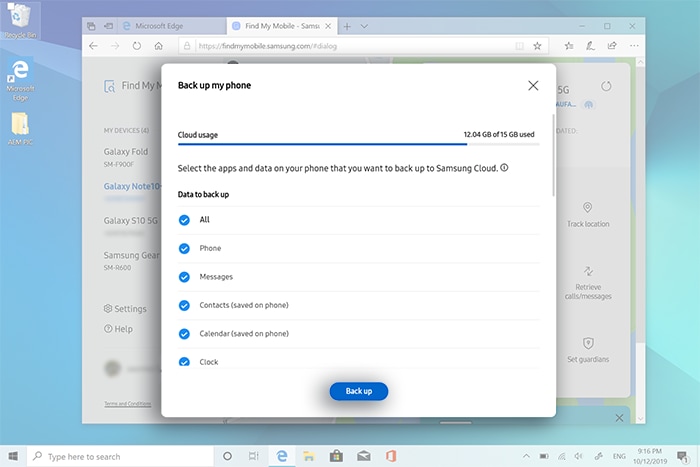Expand the tab previews chevron
Screen dimensions: 700x467
tap(364, 26)
